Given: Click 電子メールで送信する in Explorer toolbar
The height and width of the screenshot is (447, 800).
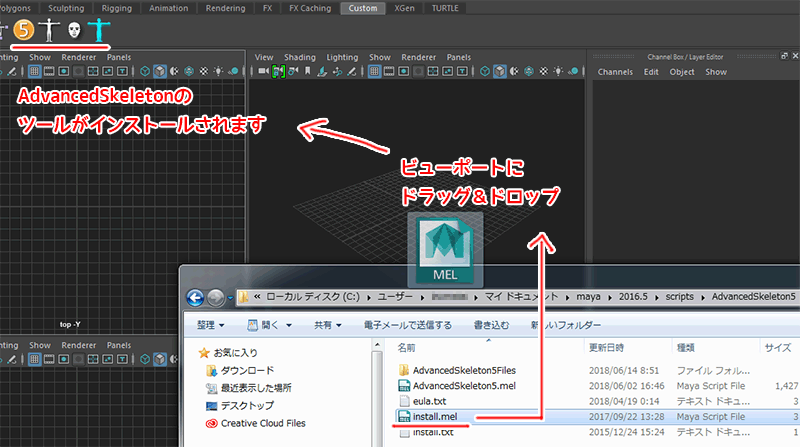Looking at the screenshot, I should (407, 325).
